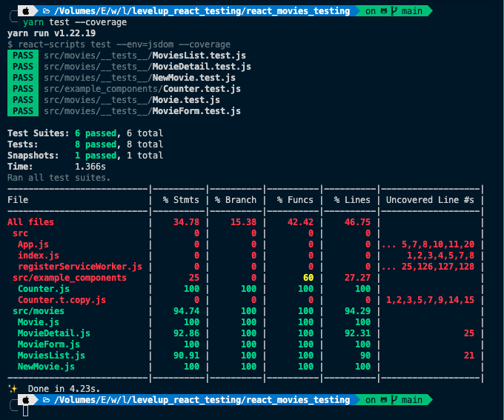The image size is (504, 420).
Task: Click the folder icon in the prompt after Done
Action: [x=46, y=400]
